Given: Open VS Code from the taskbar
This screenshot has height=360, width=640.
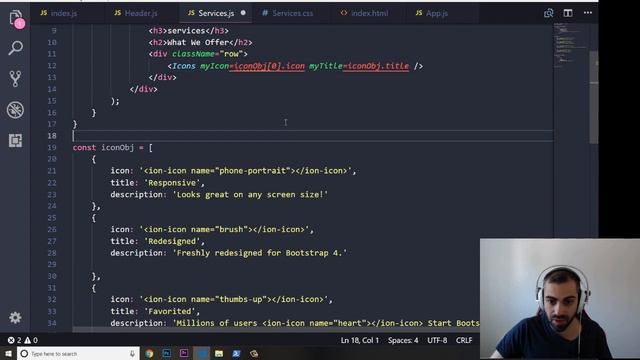Looking at the screenshot, I should pyautogui.click(x=202, y=353).
